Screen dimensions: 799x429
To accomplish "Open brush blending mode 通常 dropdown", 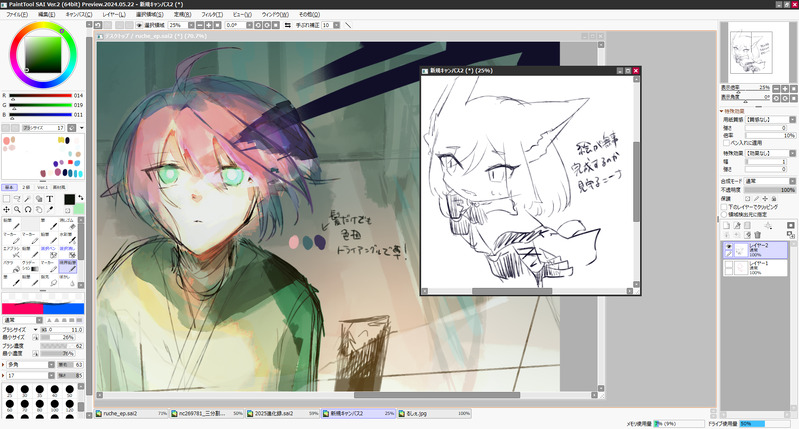I will click(39, 320).
